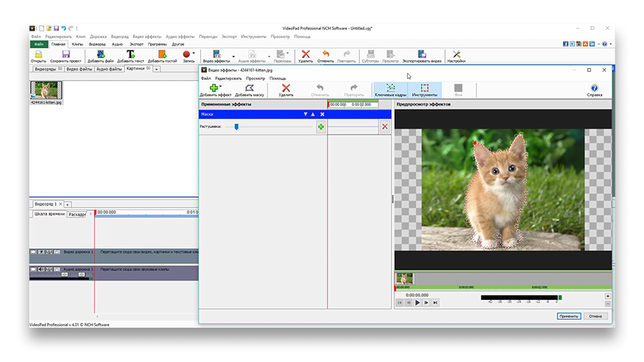Click the Удалить red X in main toolbar

pos(306,54)
